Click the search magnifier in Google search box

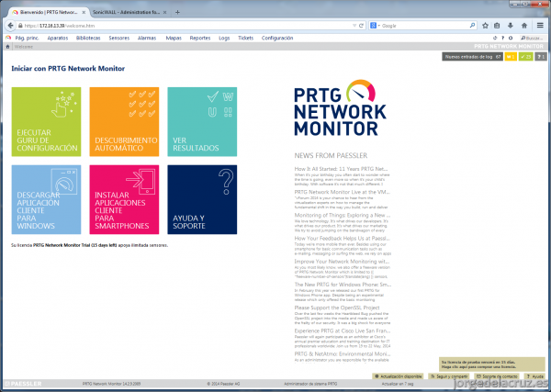point(472,26)
